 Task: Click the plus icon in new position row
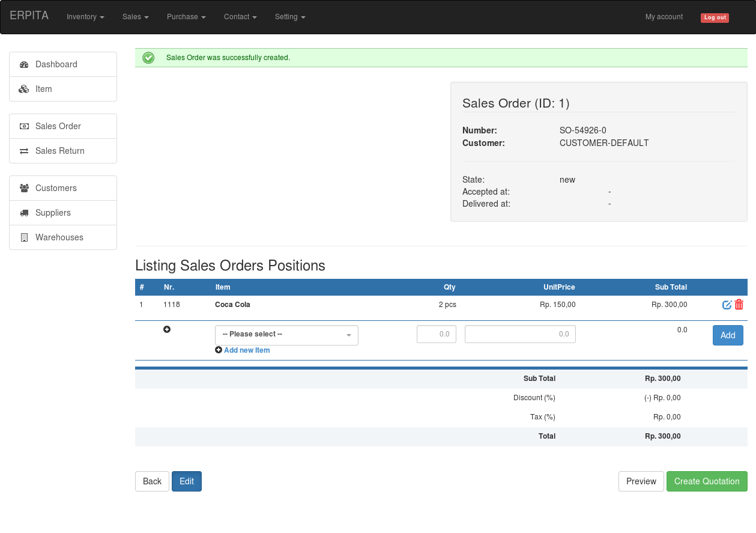coord(167,329)
